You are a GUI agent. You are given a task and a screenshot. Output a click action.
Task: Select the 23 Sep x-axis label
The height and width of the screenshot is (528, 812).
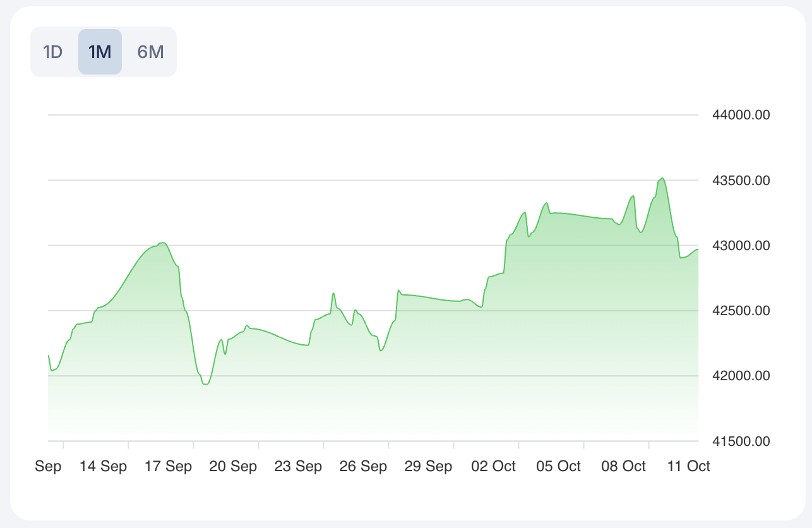click(298, 467)
